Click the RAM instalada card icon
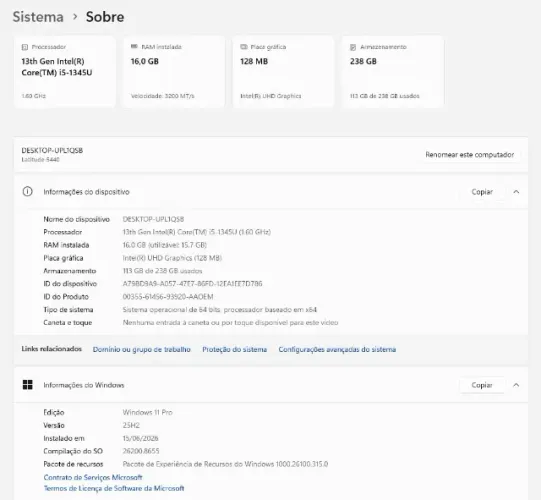 (134, 47)
